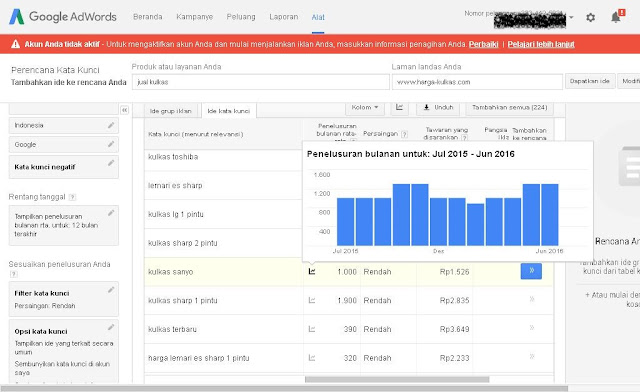Click Produk atau layanan input field

(261, 82)
